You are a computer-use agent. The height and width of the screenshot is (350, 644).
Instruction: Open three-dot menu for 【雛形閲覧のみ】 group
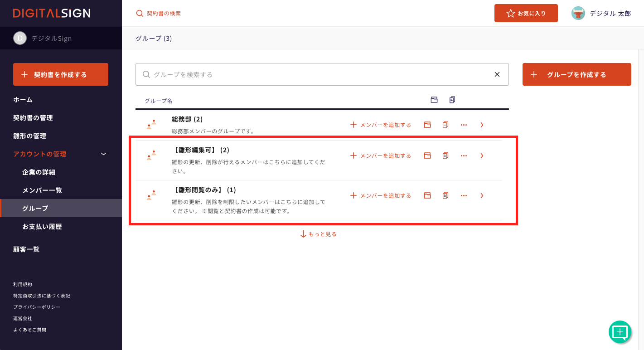(x=464, y=195)
